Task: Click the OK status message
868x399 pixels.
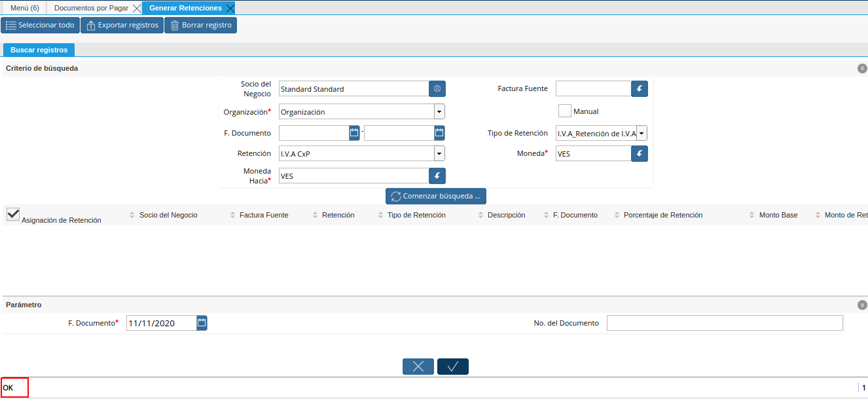Action: click(8, 388)
